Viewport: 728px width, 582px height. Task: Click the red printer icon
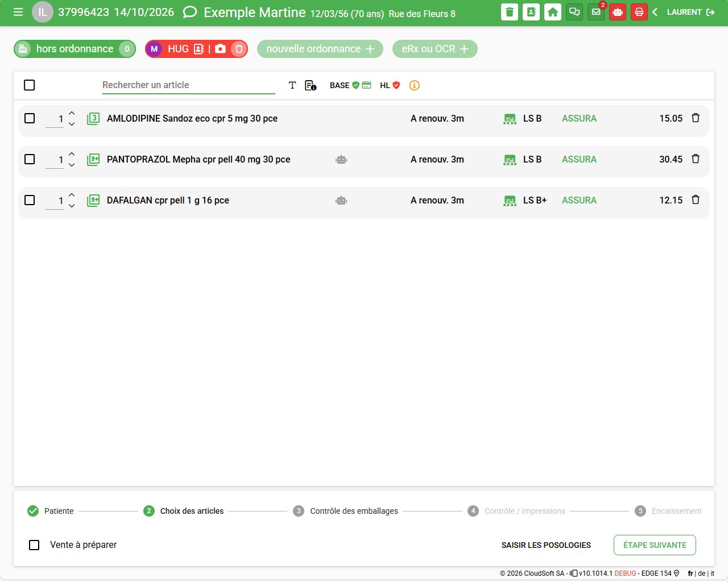click(639, 12)
